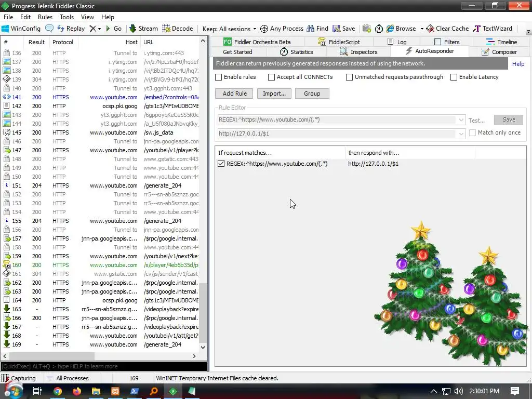Open the View menu
Viewport: 532px width, 399px height.
(x=87, y=17)
